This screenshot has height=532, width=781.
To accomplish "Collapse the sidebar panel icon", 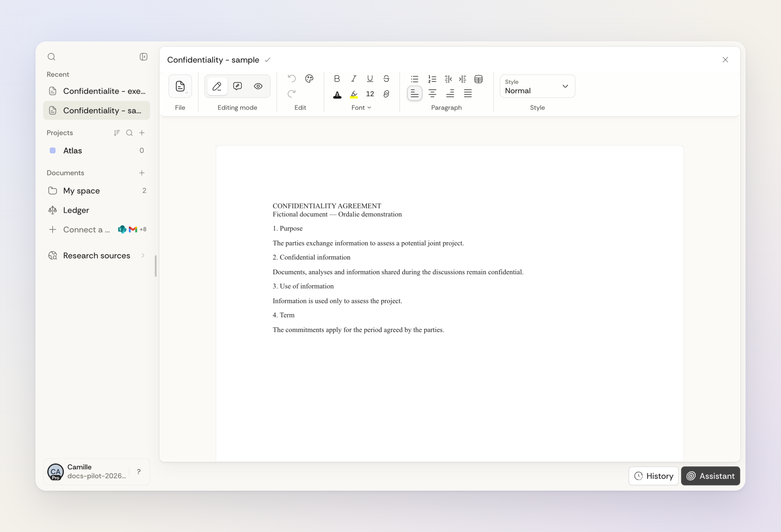I will (x=143, y=57).
